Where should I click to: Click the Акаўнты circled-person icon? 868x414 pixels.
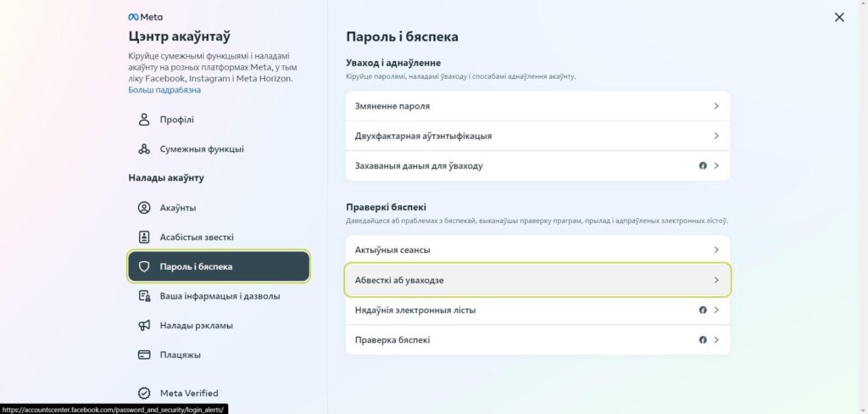144,208
